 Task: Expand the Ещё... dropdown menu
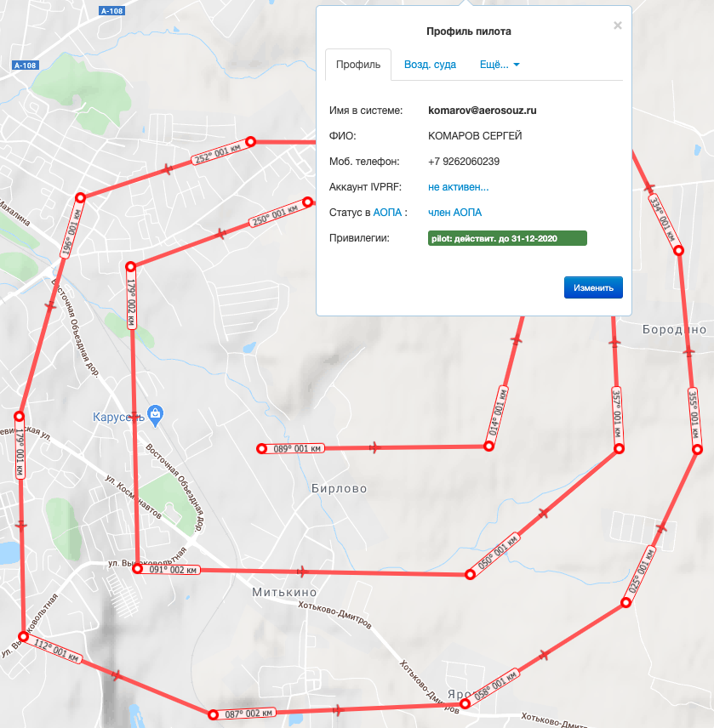(x=500, y=65)
